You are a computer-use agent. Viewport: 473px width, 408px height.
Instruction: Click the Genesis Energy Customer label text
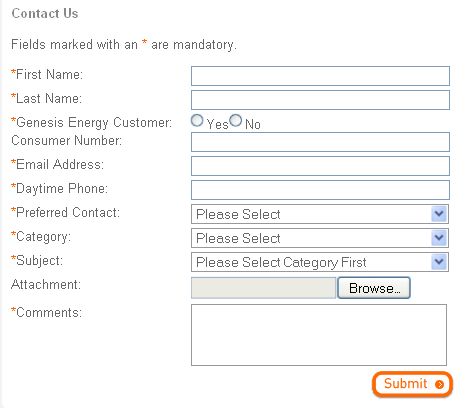tap(92, 122)
